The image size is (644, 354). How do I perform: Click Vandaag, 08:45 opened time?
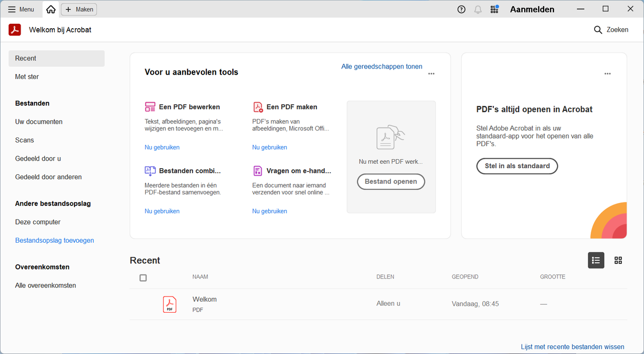coord(475,304)
